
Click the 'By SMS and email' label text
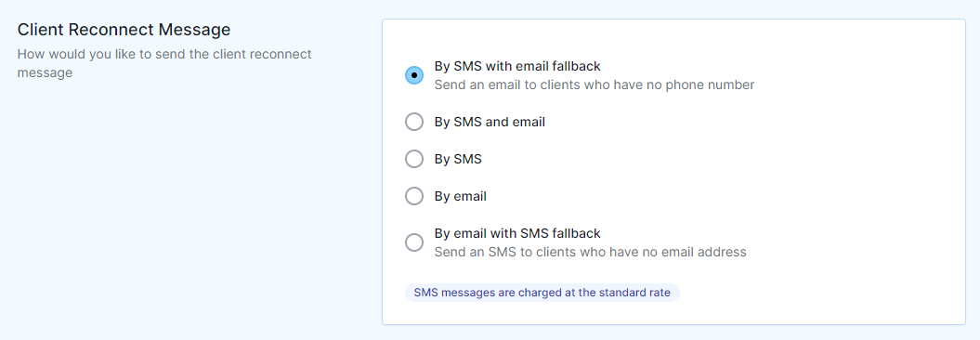pos(490,122)
